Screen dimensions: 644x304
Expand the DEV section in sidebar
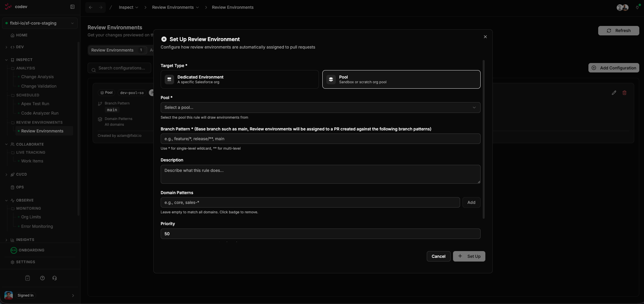tap(6, 47)
